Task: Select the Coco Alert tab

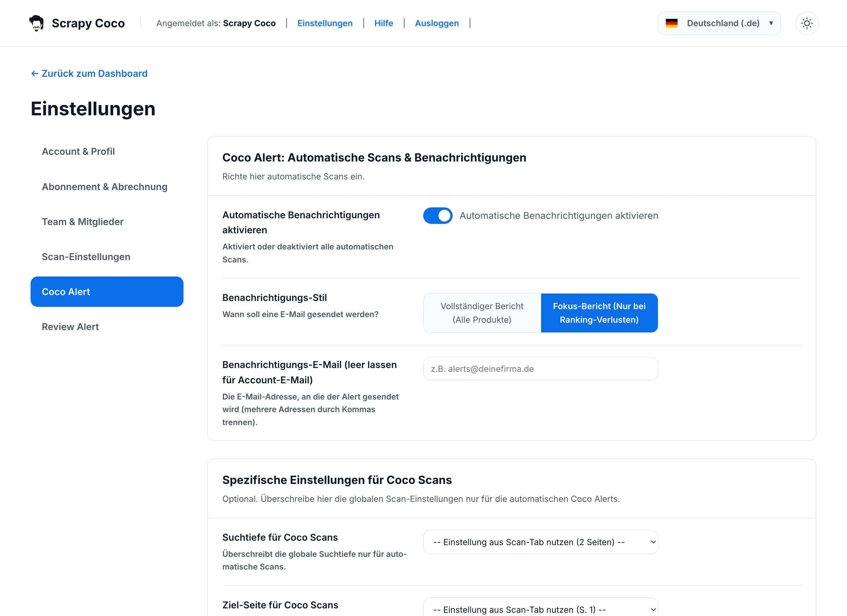Action: tap(107, 292)
